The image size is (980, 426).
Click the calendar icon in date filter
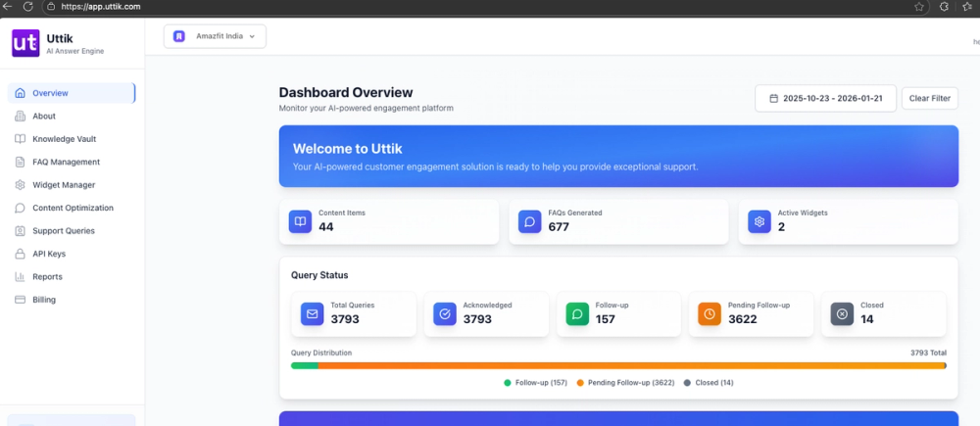point(774,99)
